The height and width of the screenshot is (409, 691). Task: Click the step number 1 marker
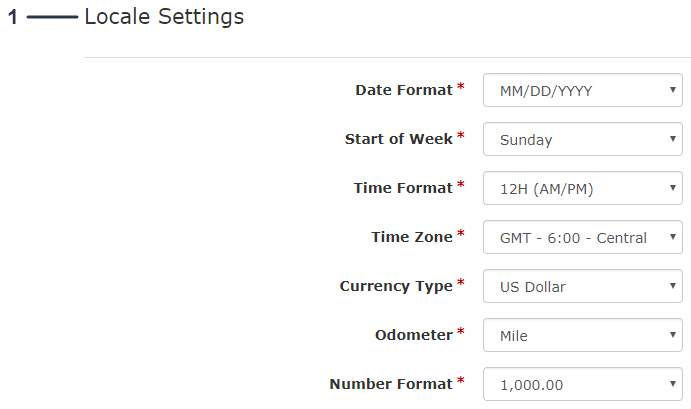click(13, 18)
